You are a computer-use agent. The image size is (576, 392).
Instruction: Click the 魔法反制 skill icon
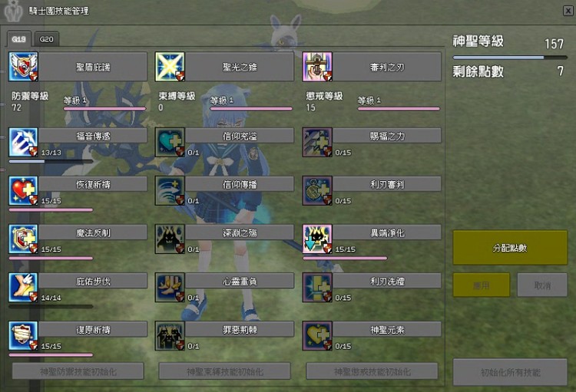[x=23, y=239]
